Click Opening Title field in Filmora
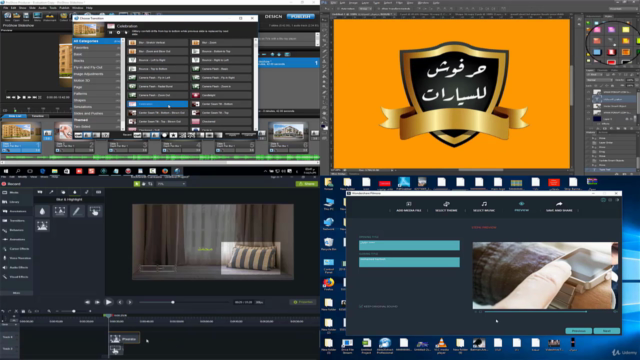This screenshot has width=640, height=360. point(409,245)
